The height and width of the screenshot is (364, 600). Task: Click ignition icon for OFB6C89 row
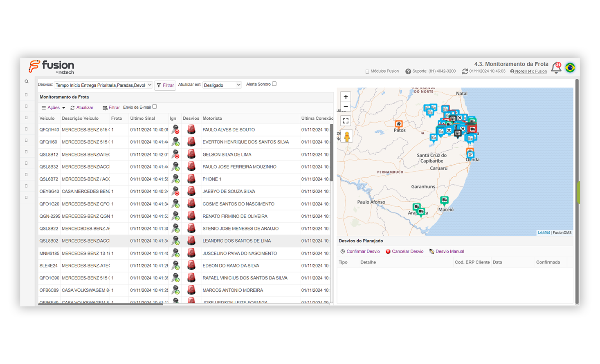(x=175, y=290)
